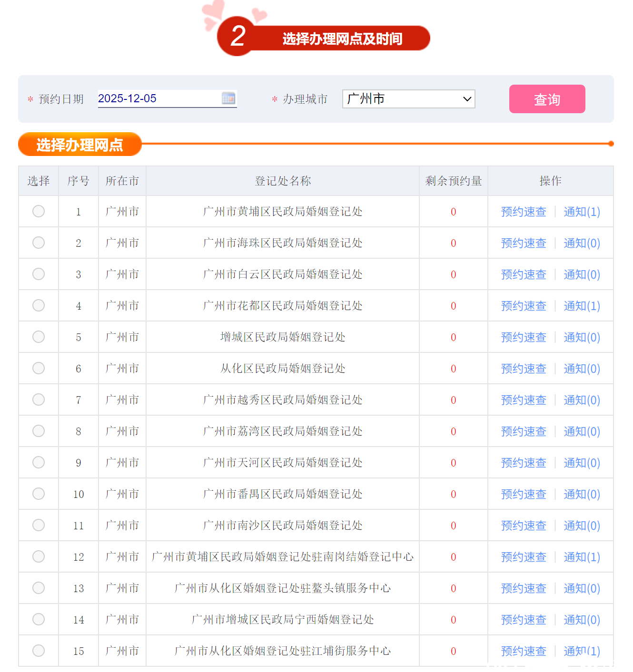The height and width of the screenshot is (672, 633).
Task: Open 预约速查 link for 南沙区 registry
Action: (524, 526)
